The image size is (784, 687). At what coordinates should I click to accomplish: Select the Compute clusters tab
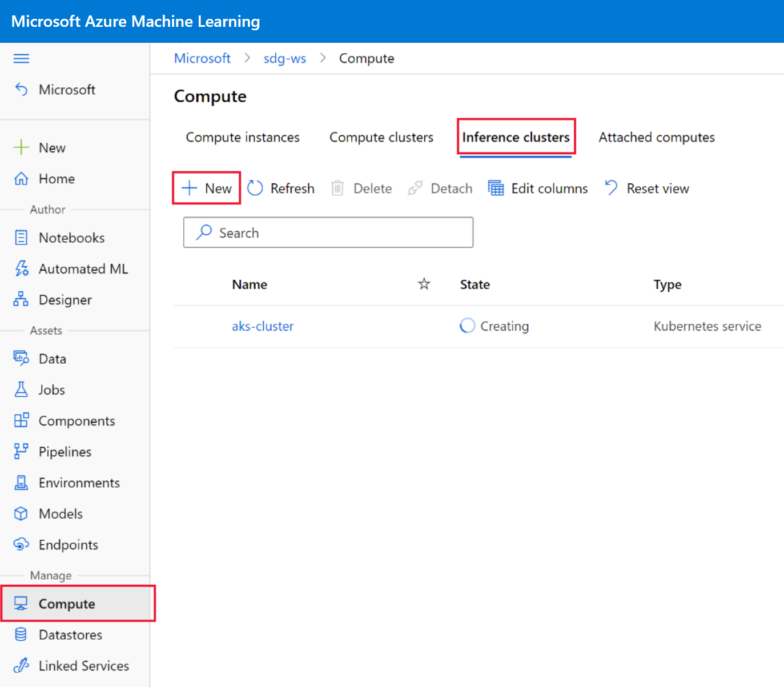click(x=381, y=137)
